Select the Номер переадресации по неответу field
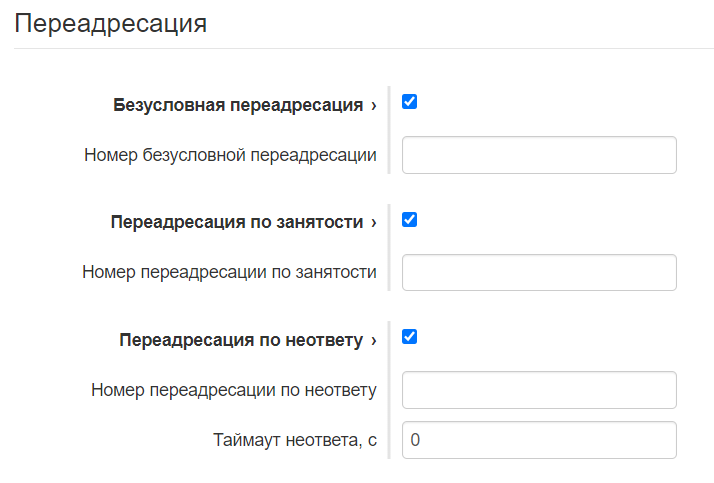 tap(539, 390)
